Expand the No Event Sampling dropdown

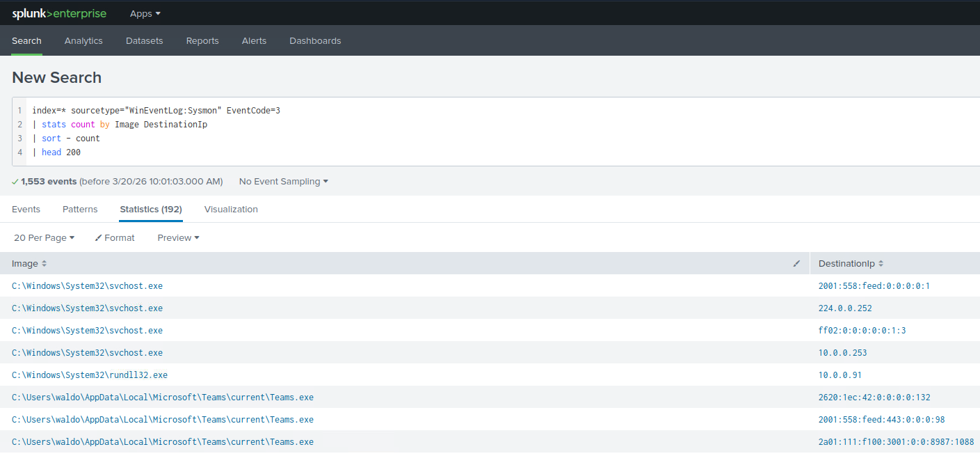[283, 182]
